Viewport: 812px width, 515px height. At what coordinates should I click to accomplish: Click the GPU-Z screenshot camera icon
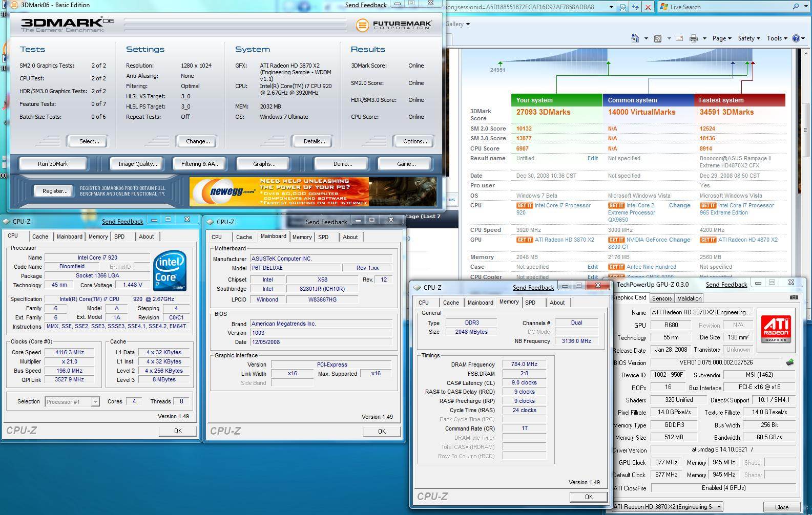[x=794, y=297]
